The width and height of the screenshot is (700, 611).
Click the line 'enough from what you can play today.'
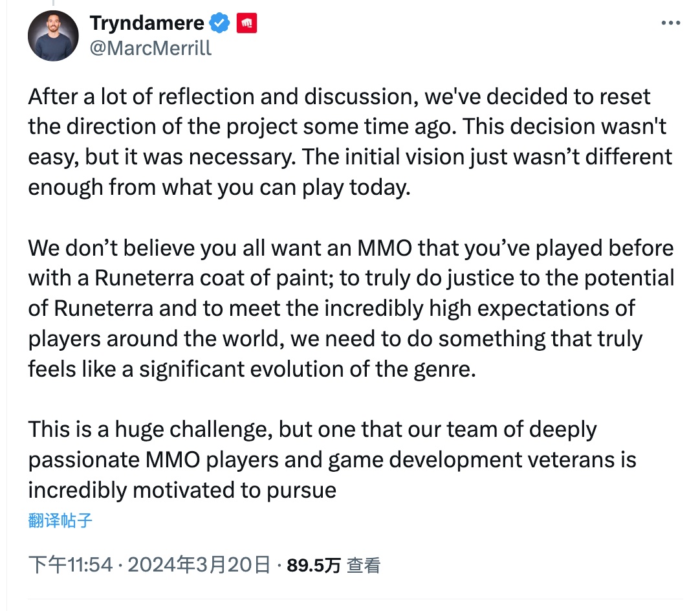click(x=219, y=188)
